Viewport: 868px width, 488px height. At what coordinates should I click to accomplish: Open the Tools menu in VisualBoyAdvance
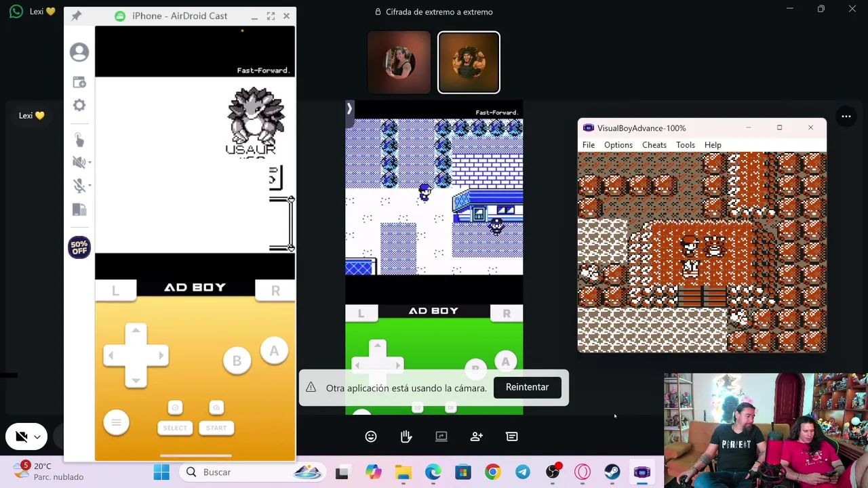pos(686,145)
